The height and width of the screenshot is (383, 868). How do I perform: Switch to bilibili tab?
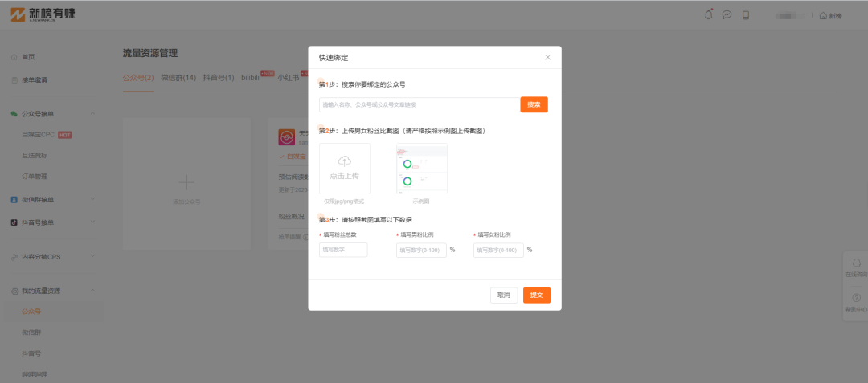pos(250,78)
